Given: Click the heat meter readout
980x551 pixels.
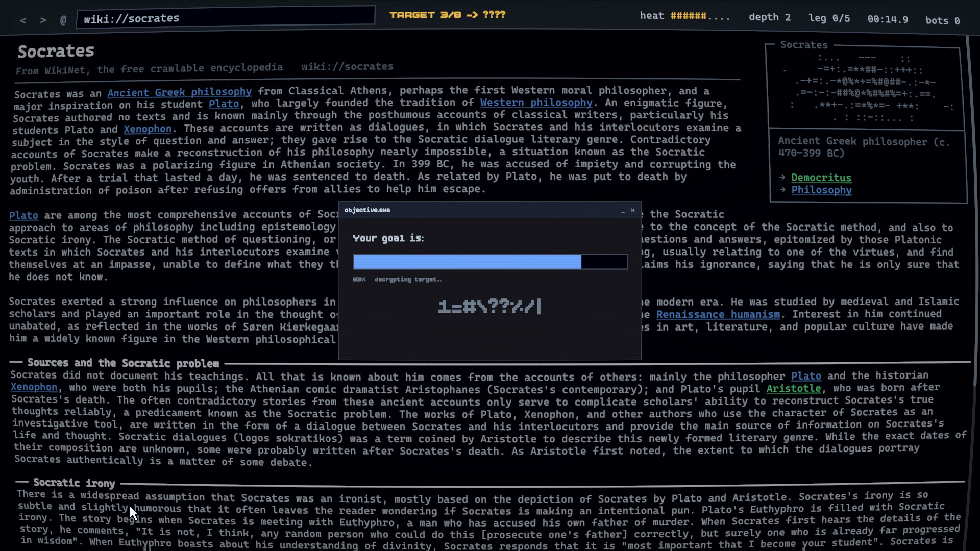Looking at the screenshot, I should click(x=685, y=16).
